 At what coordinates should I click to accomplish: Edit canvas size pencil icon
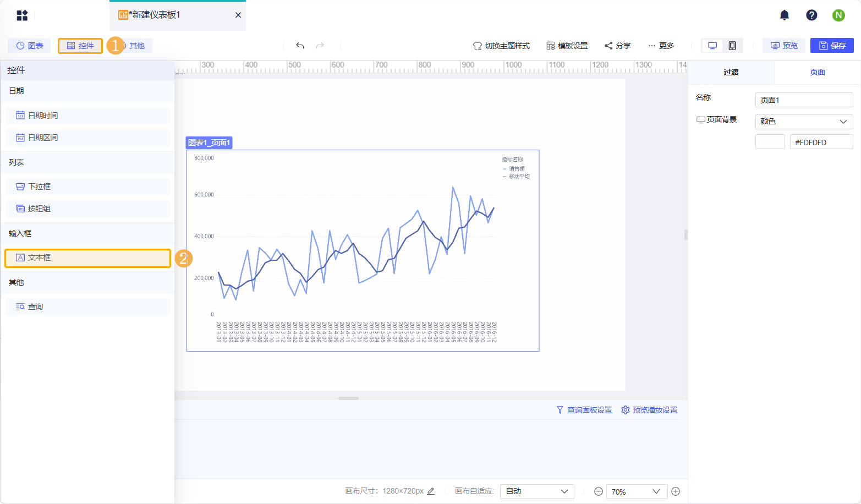pyautogui.click(x=431, y=491)
